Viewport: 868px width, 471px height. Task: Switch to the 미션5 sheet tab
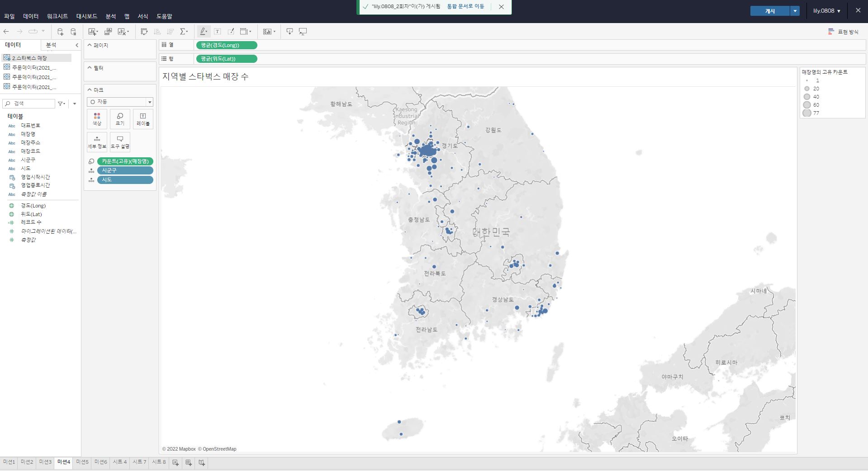pyautogui.click(x=82, y=462)
